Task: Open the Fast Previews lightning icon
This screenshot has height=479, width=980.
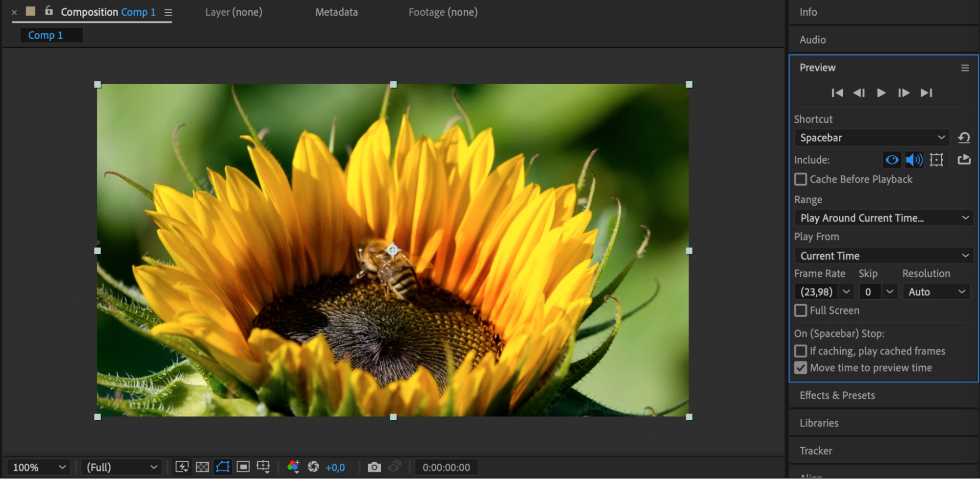Action: pyautogui.click(x=182, y=467)
